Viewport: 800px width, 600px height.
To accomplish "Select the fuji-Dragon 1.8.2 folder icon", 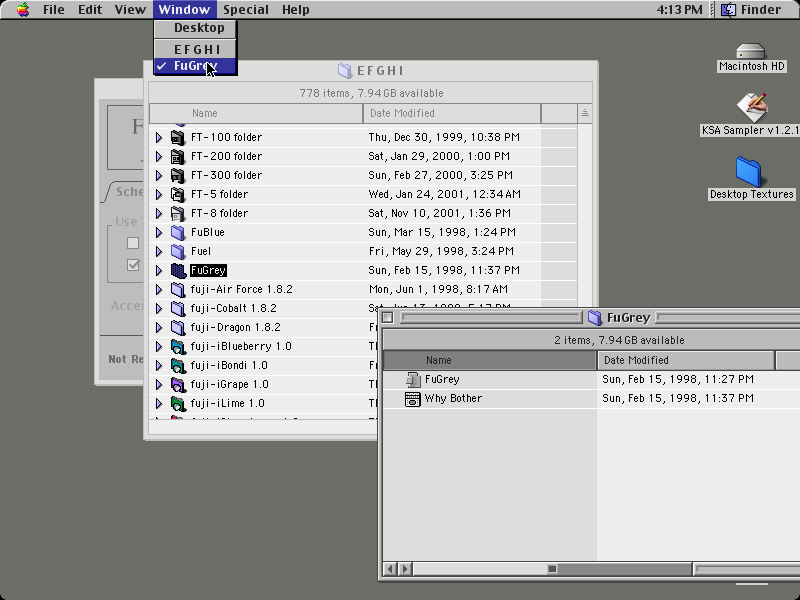I will coord(178,327).
